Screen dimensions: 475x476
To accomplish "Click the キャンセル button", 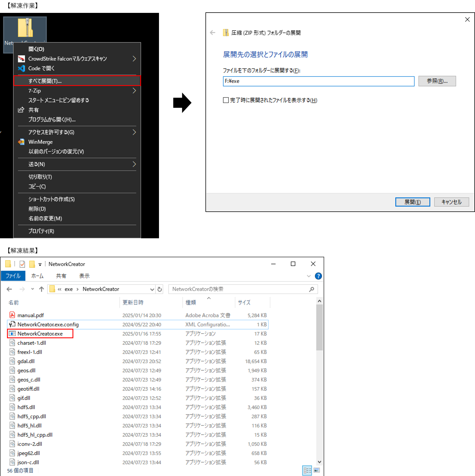I will 451,202.
